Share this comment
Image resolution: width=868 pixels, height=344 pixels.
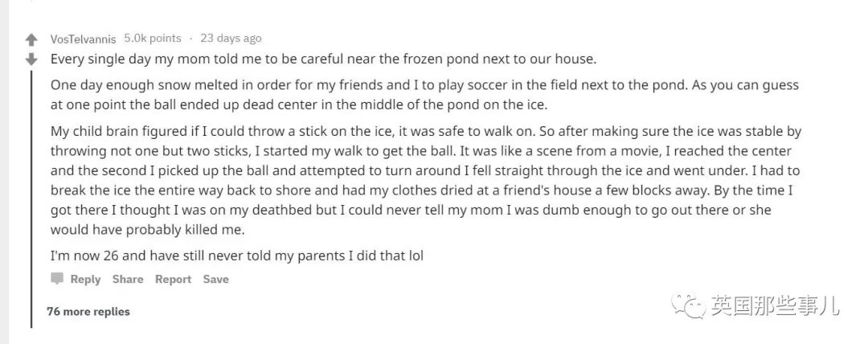pos(128,279)
